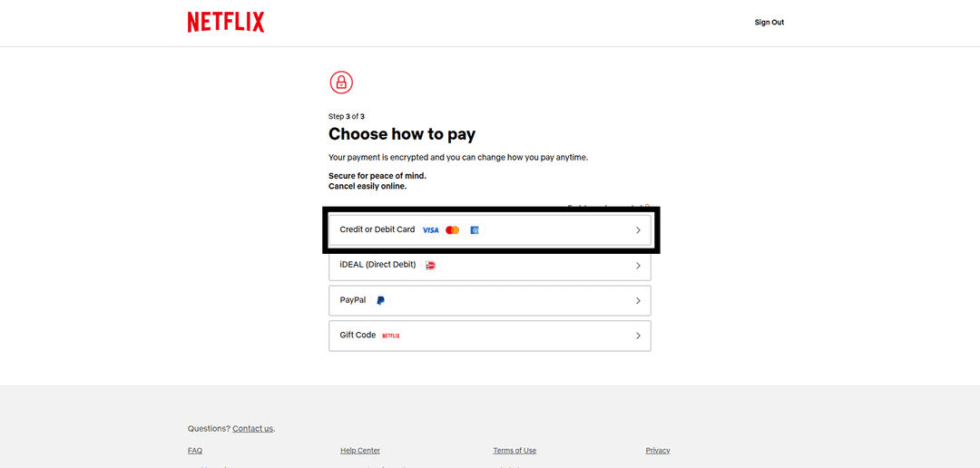Expand the PayPal row chevron arrow
This screenshot has width=980, height=468.
[638, 301]
